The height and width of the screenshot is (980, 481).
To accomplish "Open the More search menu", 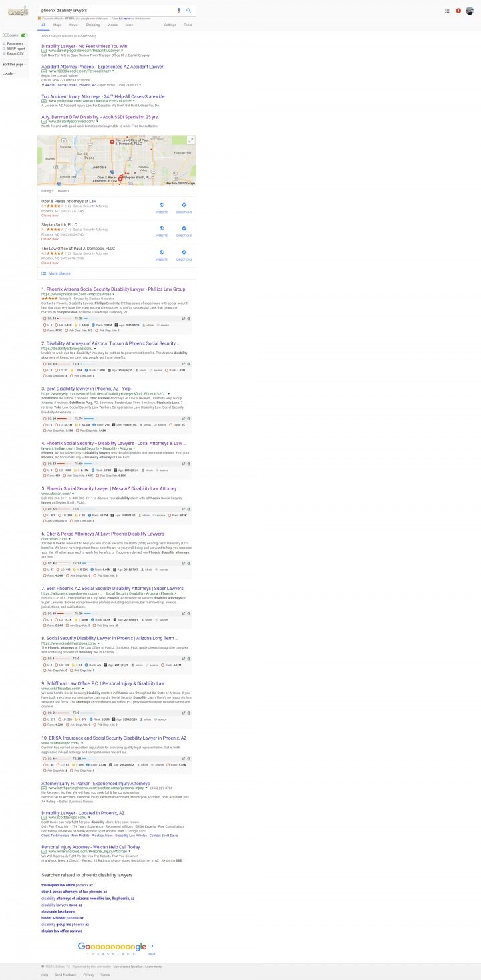I will point(129,25).
